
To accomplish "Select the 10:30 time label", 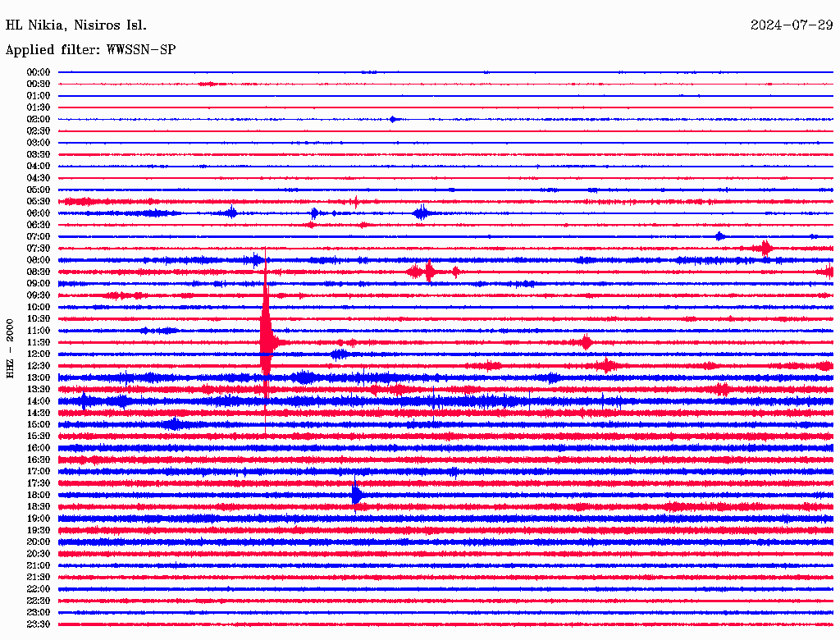I will click(x=39, y=319).
